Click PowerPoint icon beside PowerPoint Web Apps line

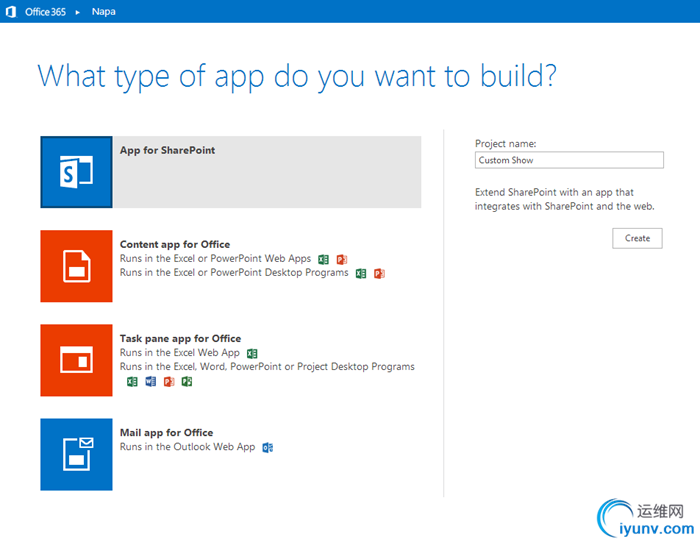[342, 259]
